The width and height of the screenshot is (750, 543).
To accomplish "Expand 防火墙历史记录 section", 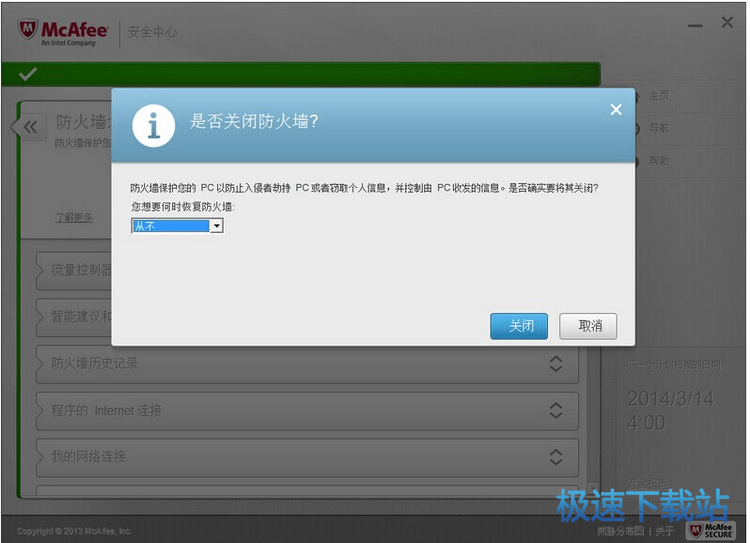I will coord(307,364).
